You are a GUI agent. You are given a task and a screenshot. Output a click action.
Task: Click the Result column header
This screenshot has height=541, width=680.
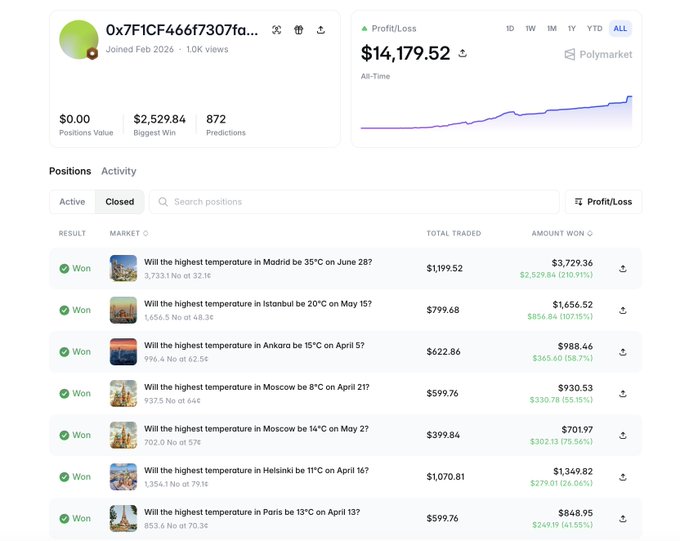coord(72,233)
